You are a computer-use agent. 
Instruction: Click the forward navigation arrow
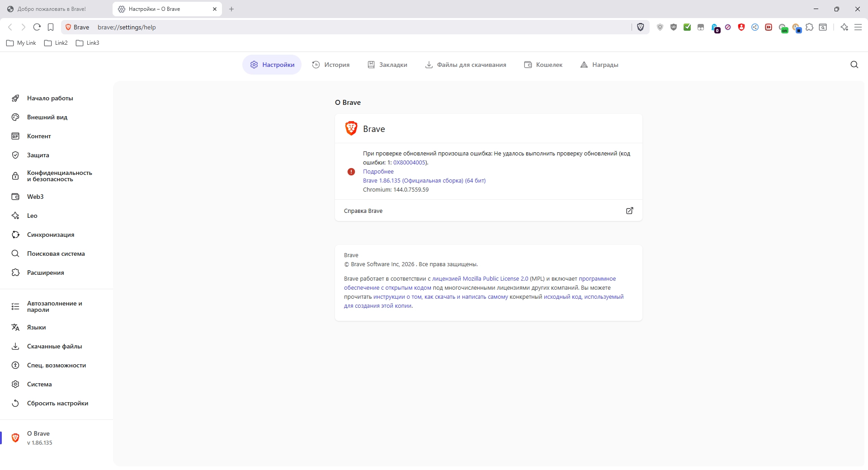coord(24,27)
